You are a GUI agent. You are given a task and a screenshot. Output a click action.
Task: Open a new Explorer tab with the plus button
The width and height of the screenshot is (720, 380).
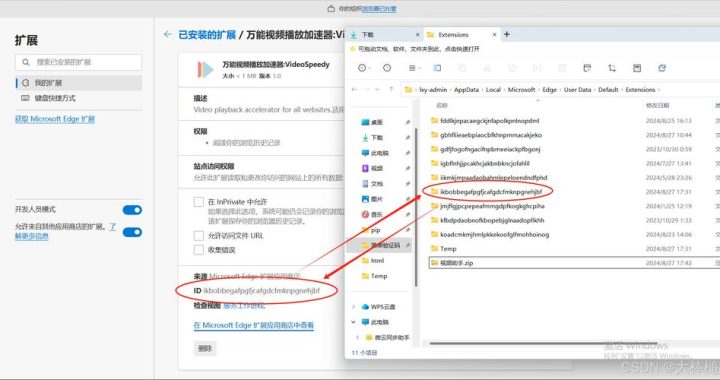coord(507,34)
